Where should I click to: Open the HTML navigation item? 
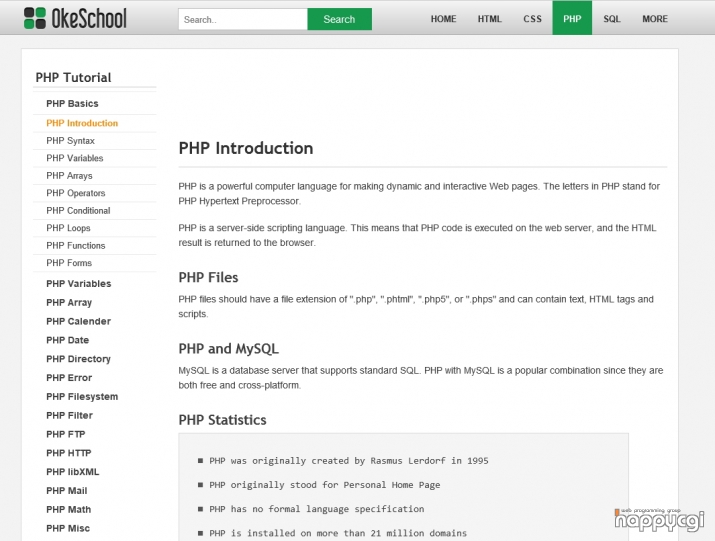489,19
